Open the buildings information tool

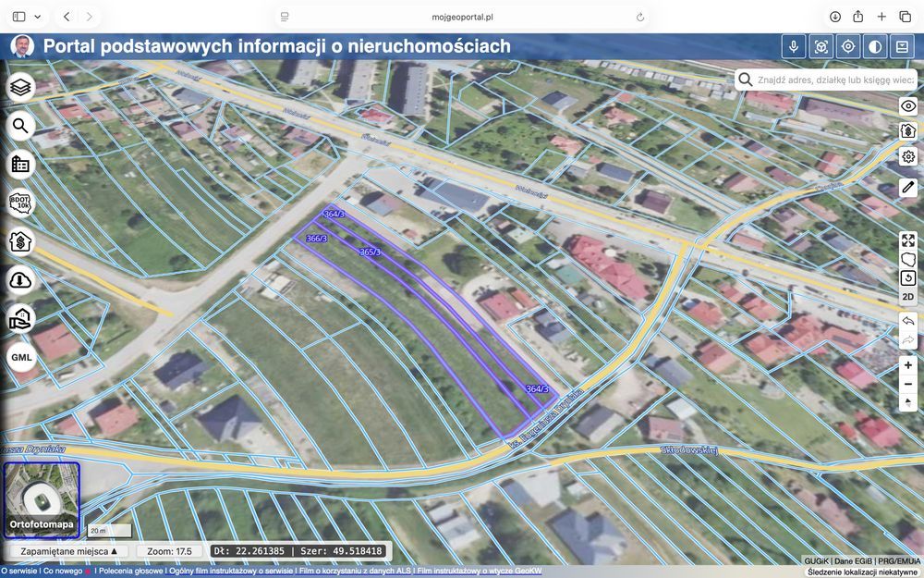pos(20,165)
